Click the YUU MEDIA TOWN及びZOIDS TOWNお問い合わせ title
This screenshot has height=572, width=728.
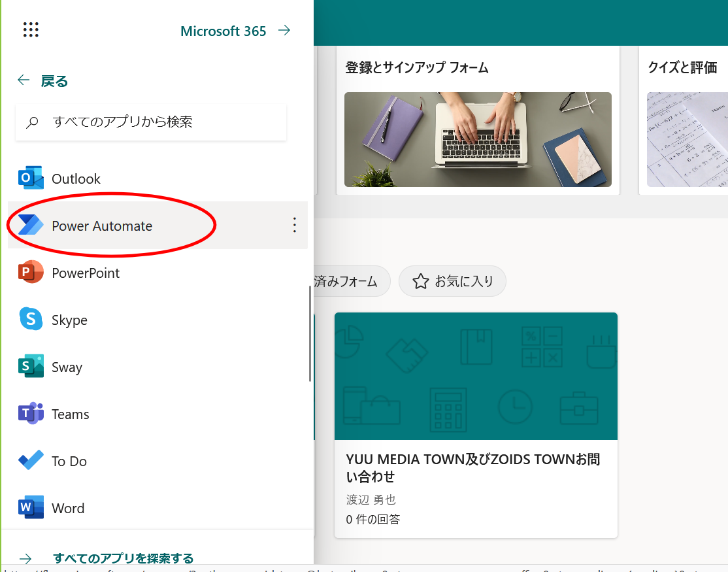(x=473, y=467)
